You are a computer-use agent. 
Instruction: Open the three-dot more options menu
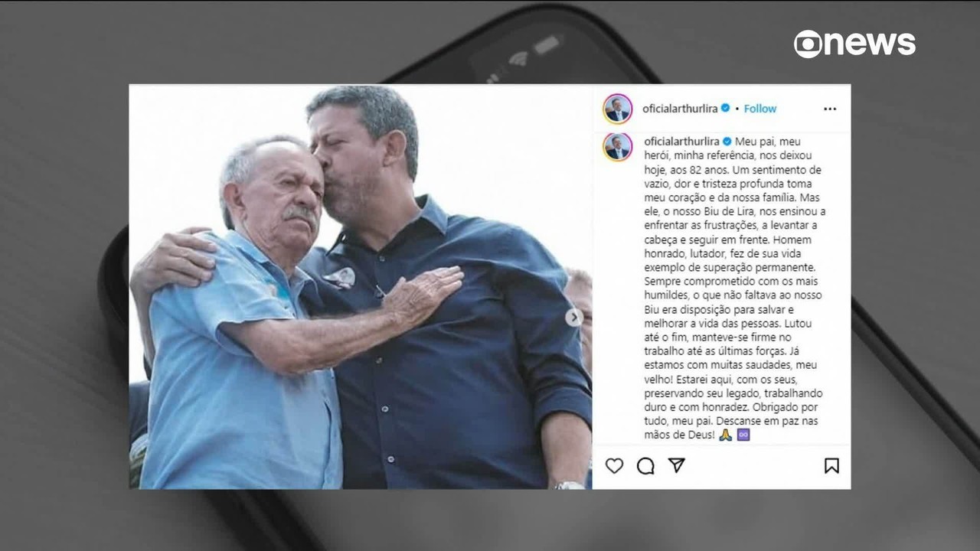point(830,109)
